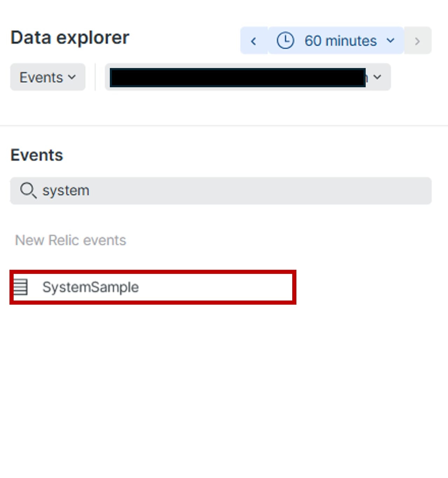Click the magnifying glass search icon
Viewport: 448px width, 478px height.
point(28,191)
